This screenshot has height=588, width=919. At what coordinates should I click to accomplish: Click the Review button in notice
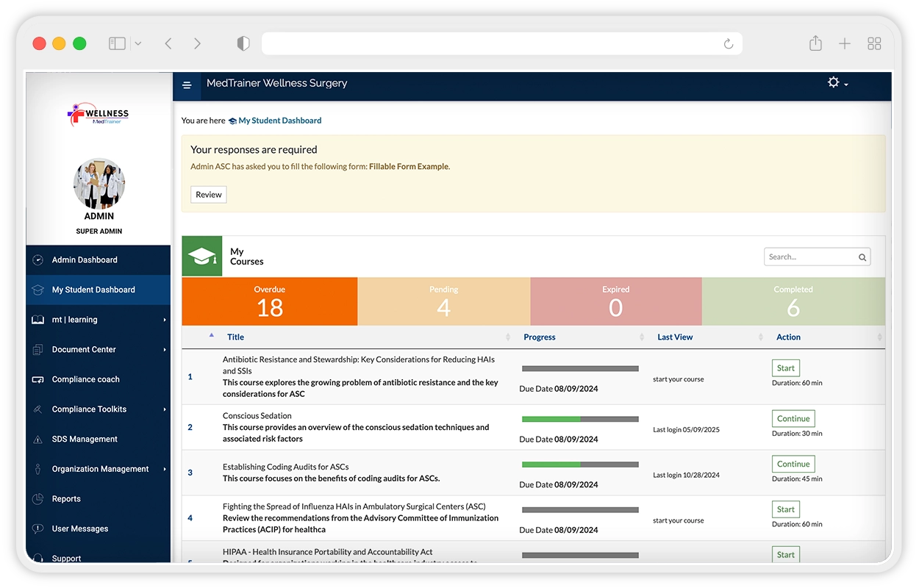tap(209, 195)
